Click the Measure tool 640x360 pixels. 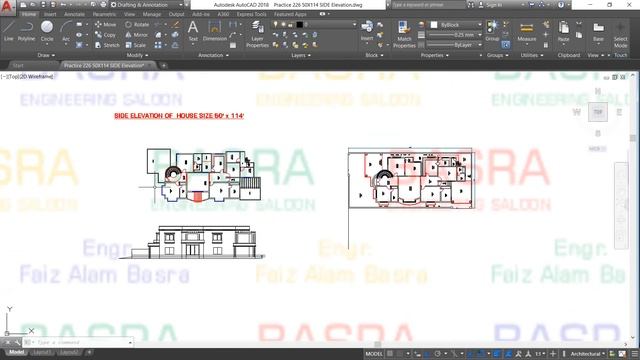coord(527,31)
